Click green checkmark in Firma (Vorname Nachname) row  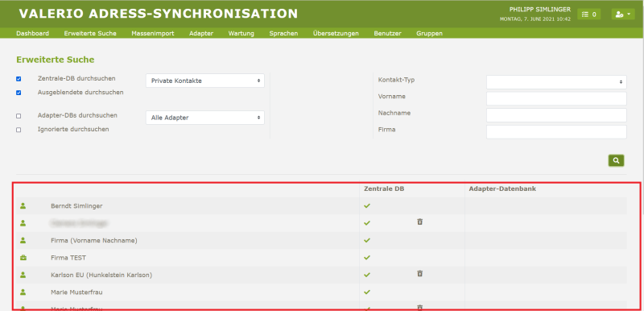(367, 240)
